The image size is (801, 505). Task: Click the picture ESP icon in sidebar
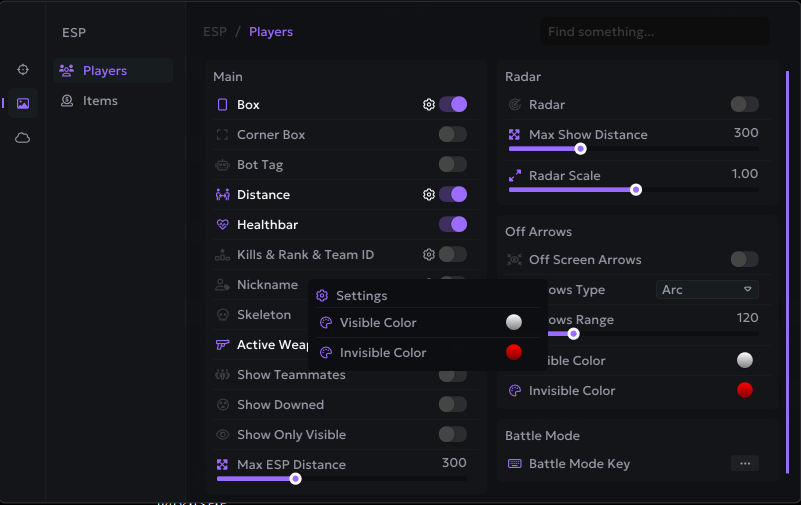pyautogui.click(x=22, y=103)
